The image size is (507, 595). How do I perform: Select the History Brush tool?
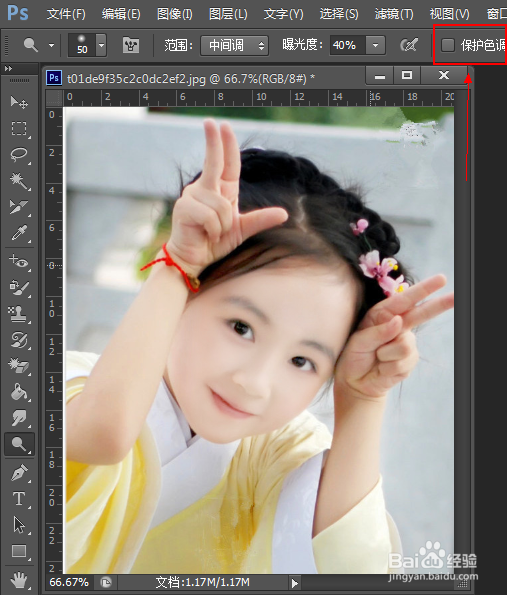(x=19, y=340)
